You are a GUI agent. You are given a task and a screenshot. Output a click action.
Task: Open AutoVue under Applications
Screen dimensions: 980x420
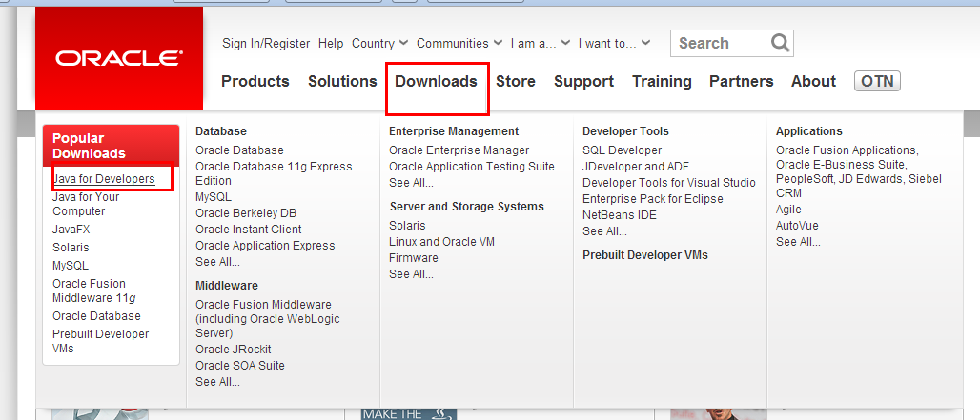click(x=797, y=226)
